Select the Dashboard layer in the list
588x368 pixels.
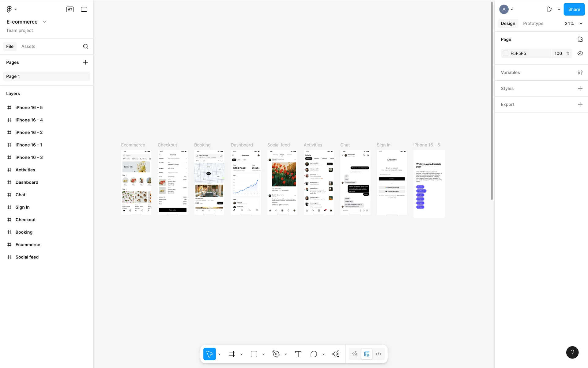click(27, 182)
